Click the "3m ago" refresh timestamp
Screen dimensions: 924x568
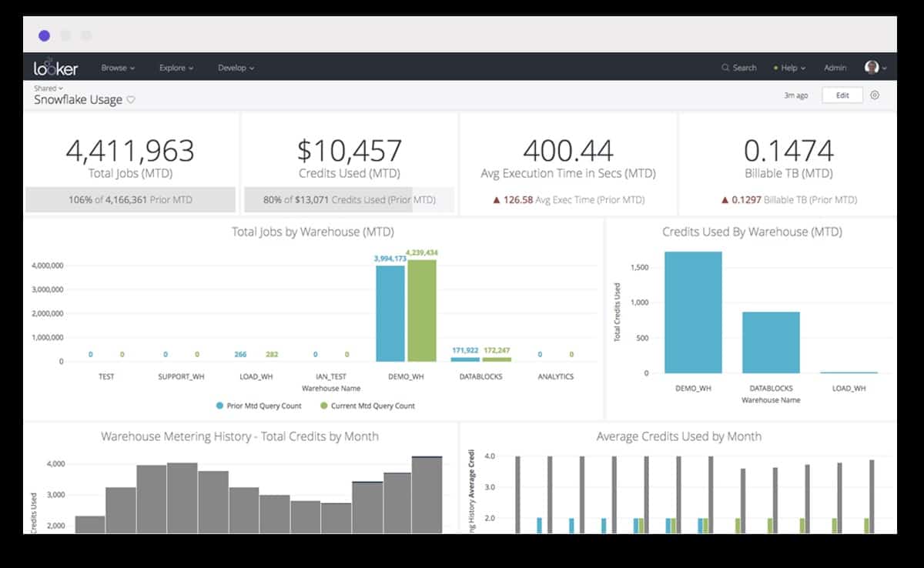[796, 95]
